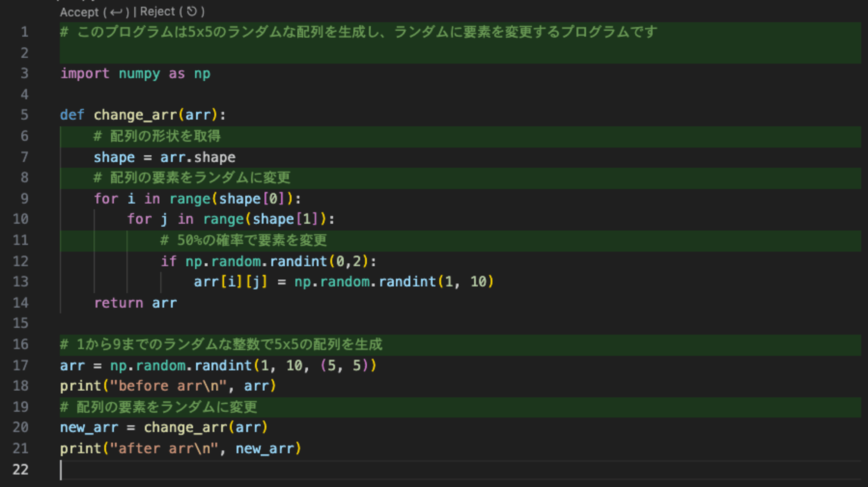Image resolution: width=868 pixels, height=487 pixels.
Task: Click the 'def change_arr(arr):' definition
Action: pos(143,115)
